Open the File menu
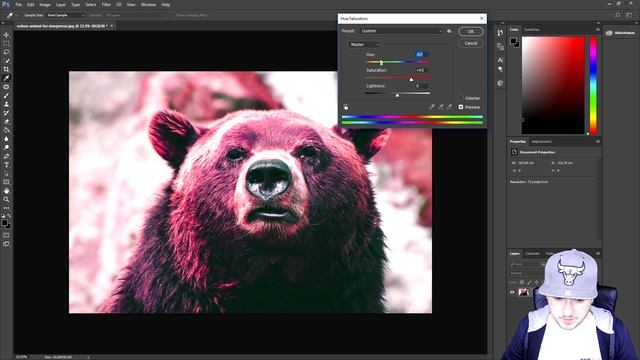This screenshot has width=640, height=360. point(18,4)
